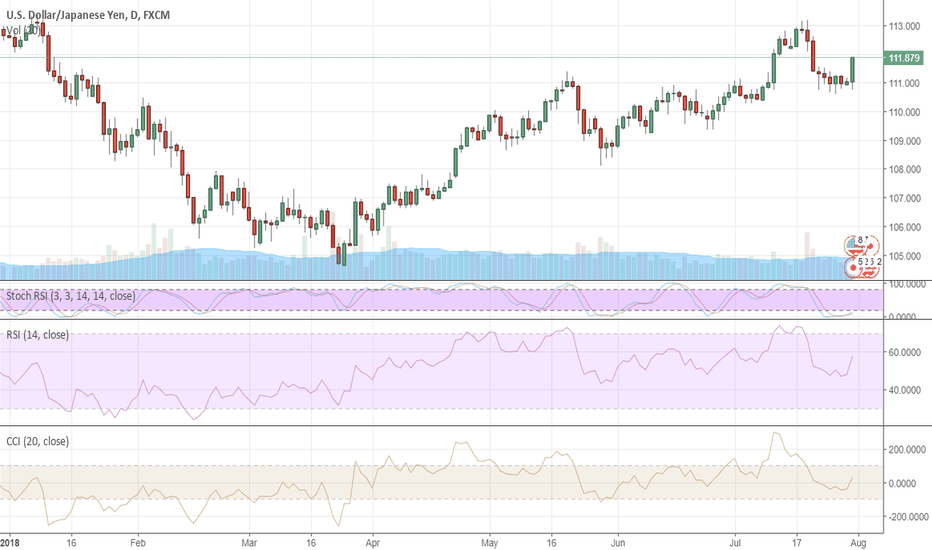Image resolution: width=932 pixels, height=550 pixels.
Task: Click the 105.000 price axis label
Action: coord(904,256)
